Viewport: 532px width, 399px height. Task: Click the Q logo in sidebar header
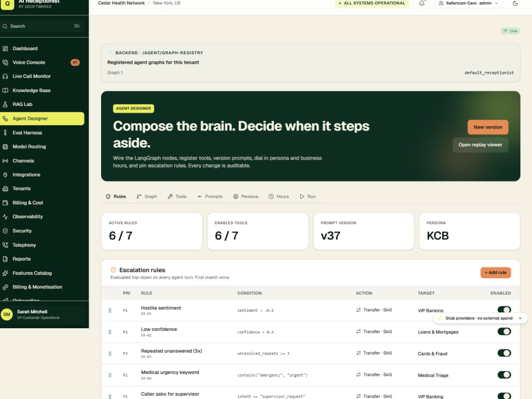[x=7, y=4]
